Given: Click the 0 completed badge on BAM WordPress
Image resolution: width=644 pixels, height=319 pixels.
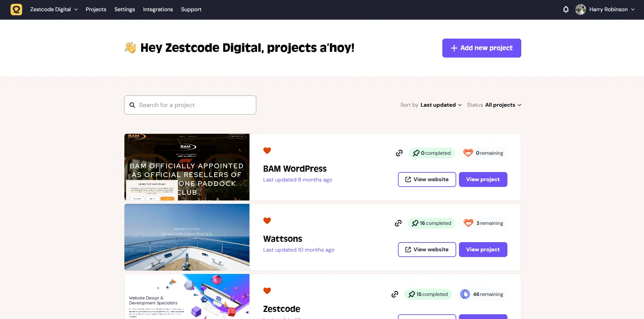Looking at the screenshot, I should (432, 153).
